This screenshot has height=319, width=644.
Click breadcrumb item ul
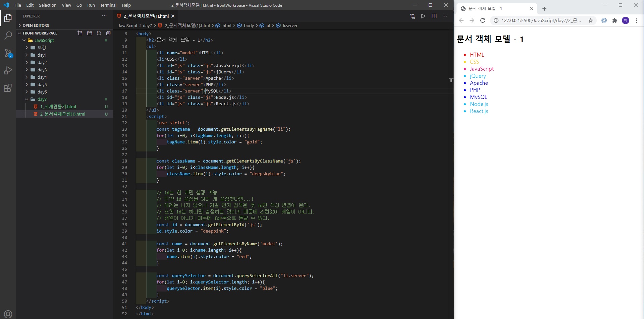pos(268,25)
